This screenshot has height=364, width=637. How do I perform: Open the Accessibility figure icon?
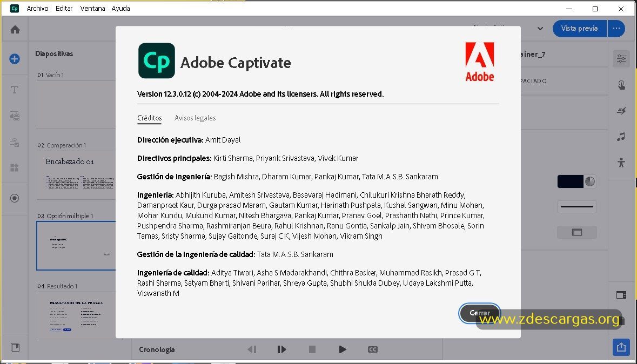tap(621, 163)
